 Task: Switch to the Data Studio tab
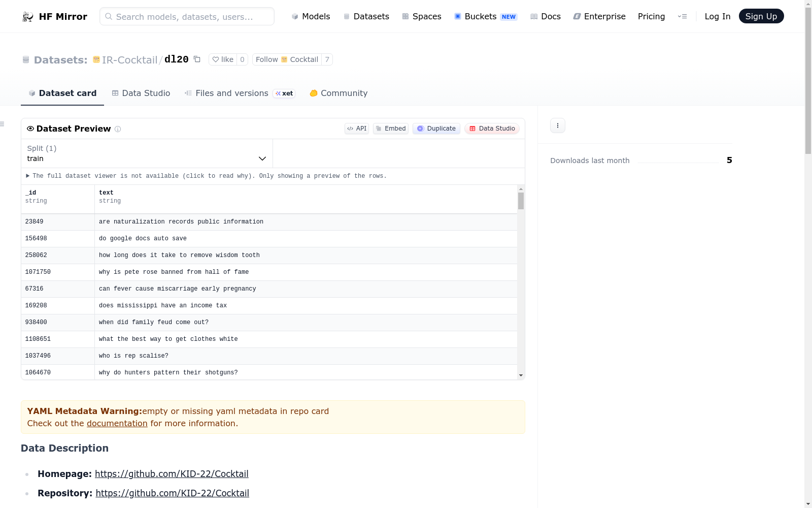(141, 93)
